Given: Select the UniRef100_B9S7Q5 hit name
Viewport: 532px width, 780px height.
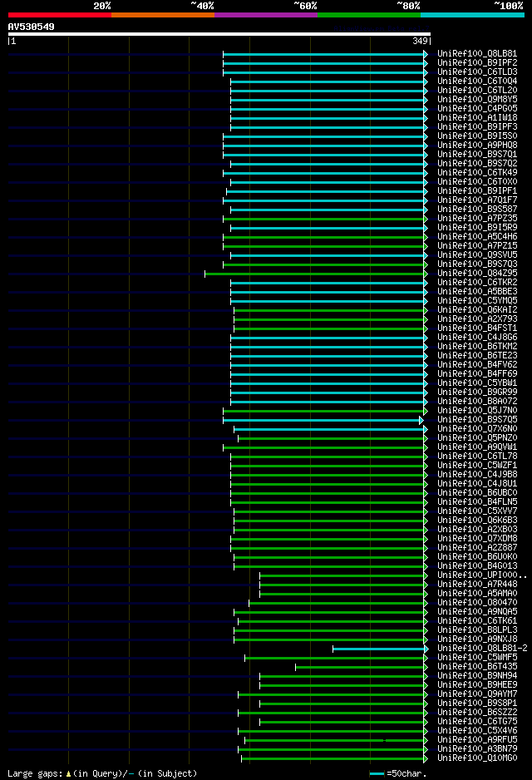Looking at the screenshot, I should (477, 419).
